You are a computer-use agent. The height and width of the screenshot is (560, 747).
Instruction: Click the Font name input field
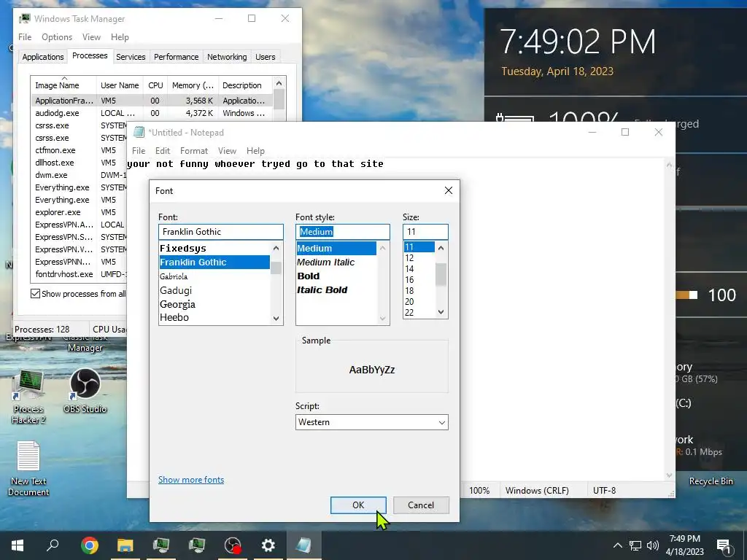click(x=220, y=232)
